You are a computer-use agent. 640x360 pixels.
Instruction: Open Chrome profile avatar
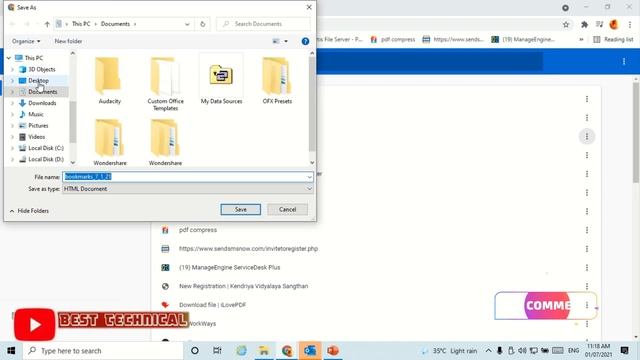(614, 24)
